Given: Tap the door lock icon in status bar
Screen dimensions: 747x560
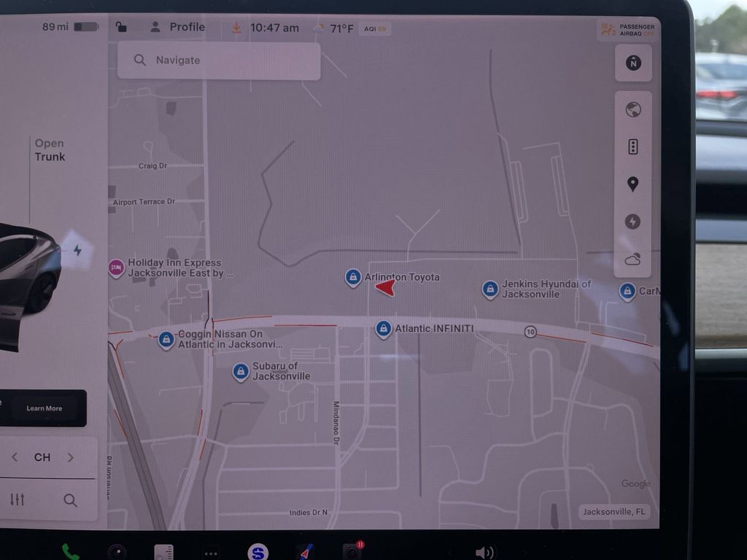Looking at the screenshot, I should pos(121,27).
